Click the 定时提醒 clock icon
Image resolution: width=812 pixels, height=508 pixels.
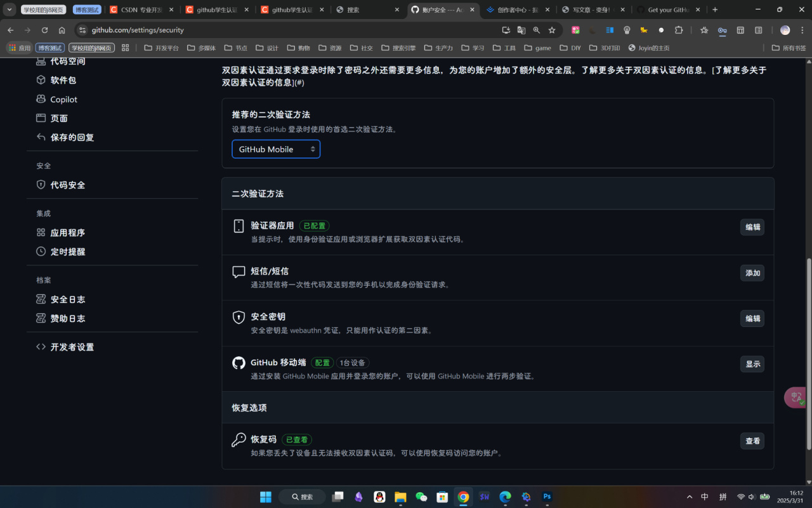coord(41,251)
